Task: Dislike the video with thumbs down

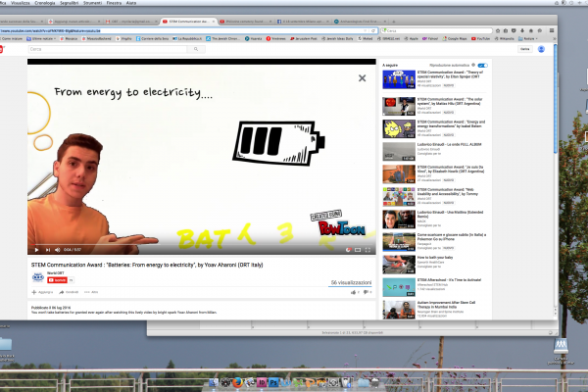Action: coord(367,292)
